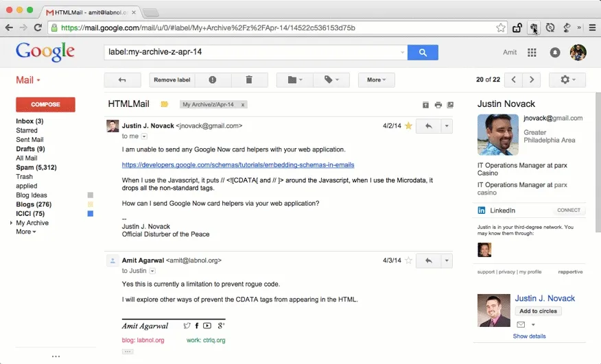This screenshot has height=364, width=601.
Task: Click Add to circles button
Action: click(538, 311)
